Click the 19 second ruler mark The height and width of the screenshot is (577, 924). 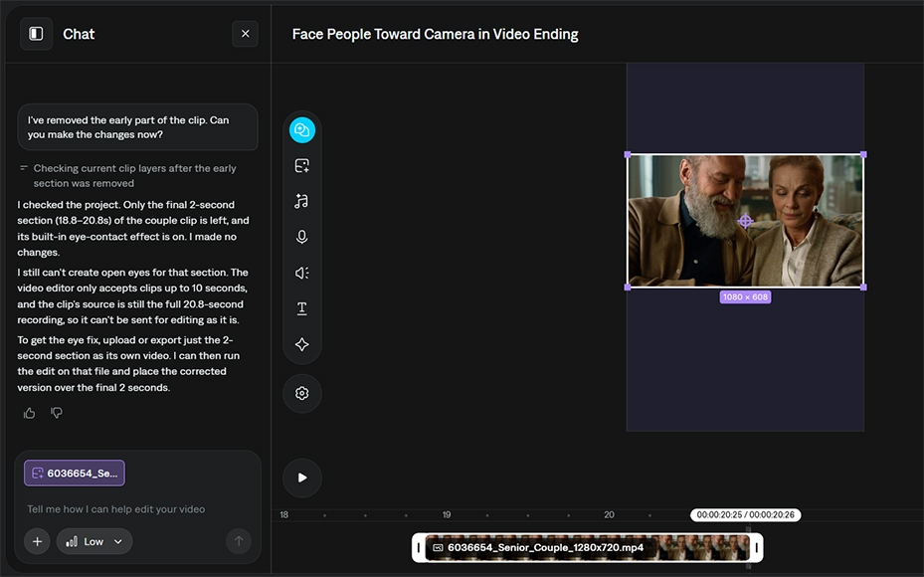click(447, 514)
